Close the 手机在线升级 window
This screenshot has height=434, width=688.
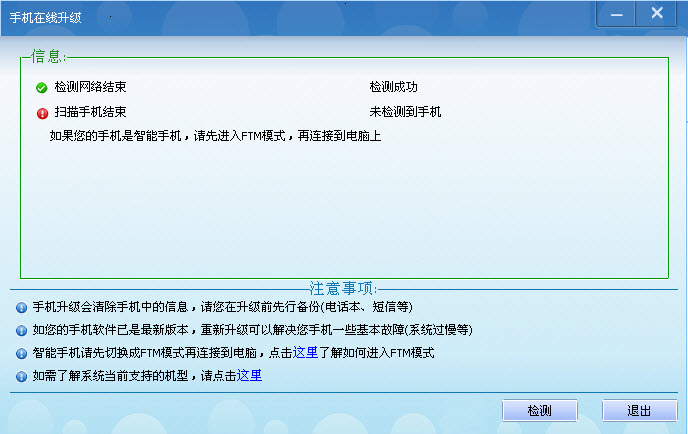click(x=656, y=14)
